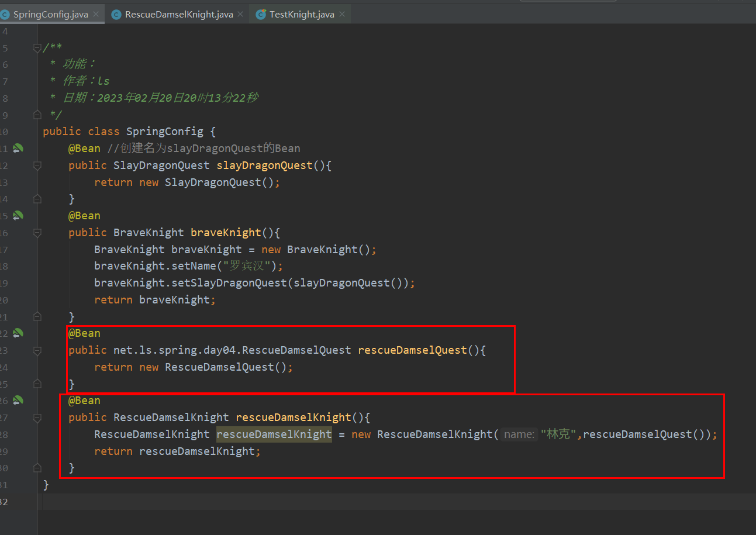Place the caret on the empty last line
Screen dimensions: 756x535
(398, 502)
